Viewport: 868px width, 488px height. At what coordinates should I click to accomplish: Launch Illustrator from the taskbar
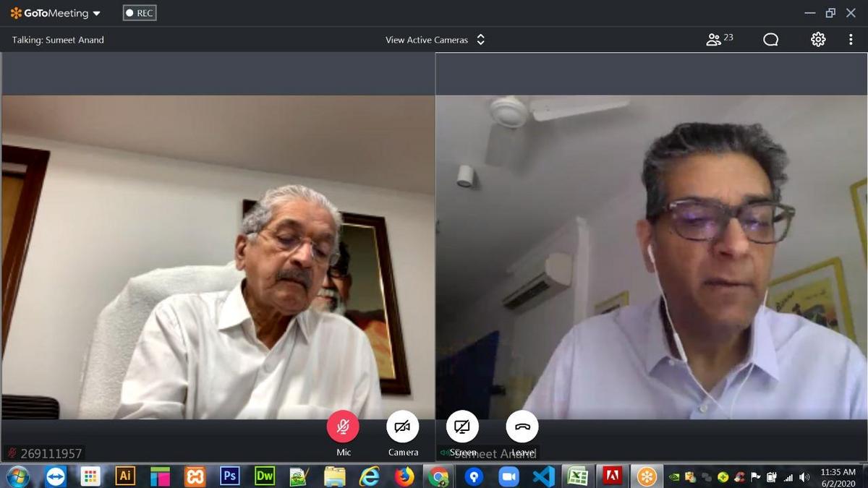coord(125,476)
